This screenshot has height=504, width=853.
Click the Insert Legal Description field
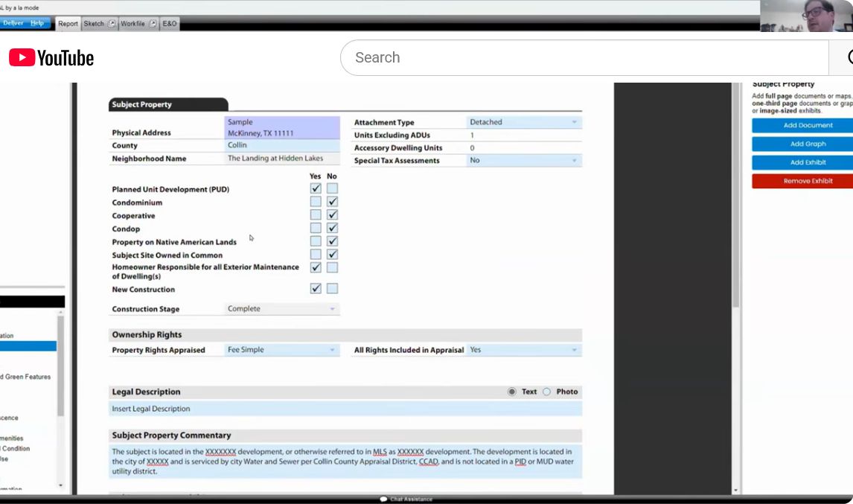coord(345,409)
